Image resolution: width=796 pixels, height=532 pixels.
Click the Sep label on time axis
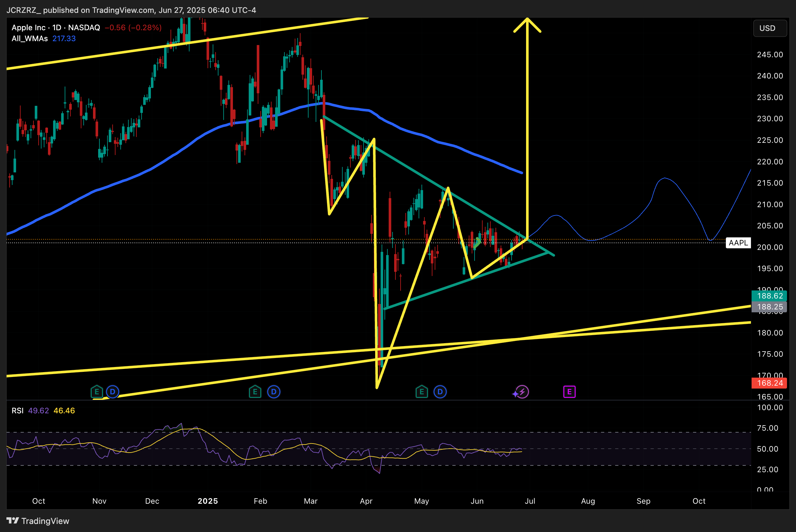tap(643, 501)
